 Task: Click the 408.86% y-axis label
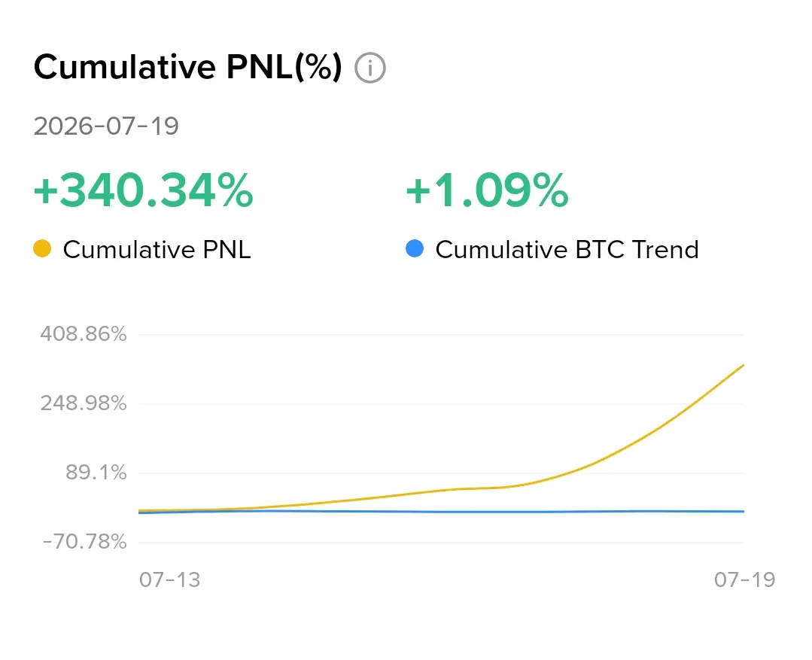coord(84,333)
